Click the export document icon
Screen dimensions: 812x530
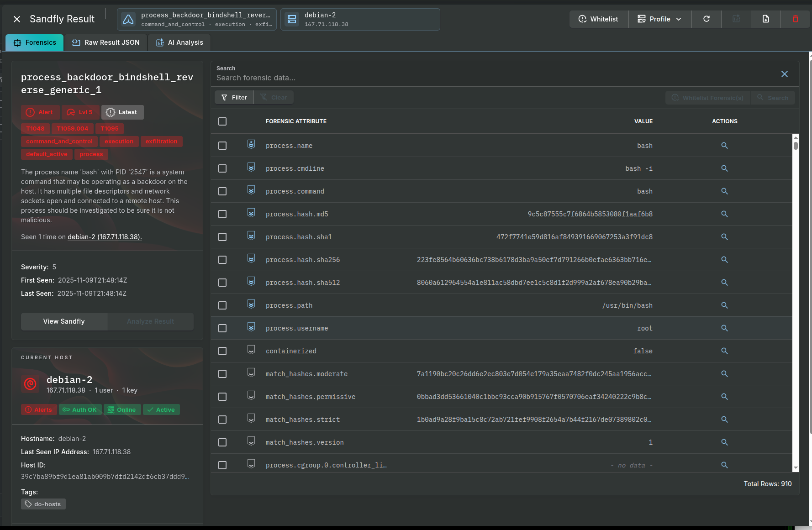click(x=765, y=19)
